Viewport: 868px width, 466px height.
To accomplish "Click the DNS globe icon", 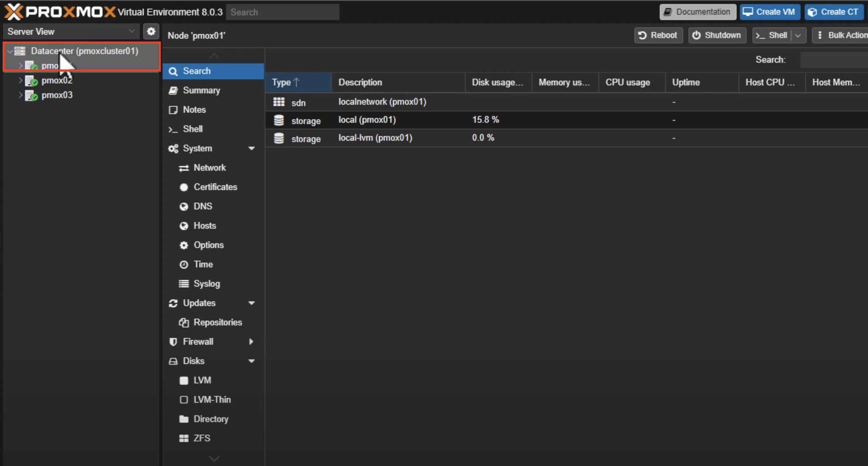I will (x=184, y=206).
